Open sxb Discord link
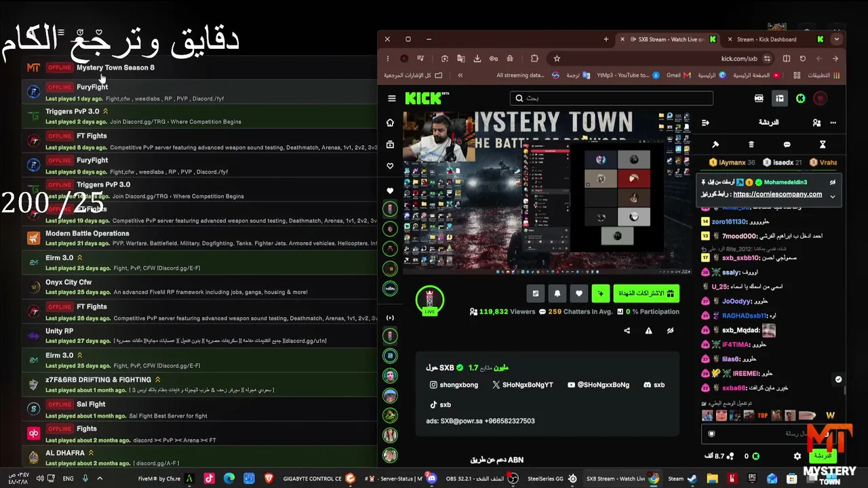This screenshot has height=488, width=868. click(654, 385)
